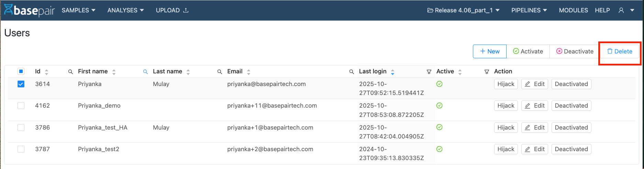Click the search icon beside Last name
The height and width of the screenshot is (169, 644).
pos(145,72)
